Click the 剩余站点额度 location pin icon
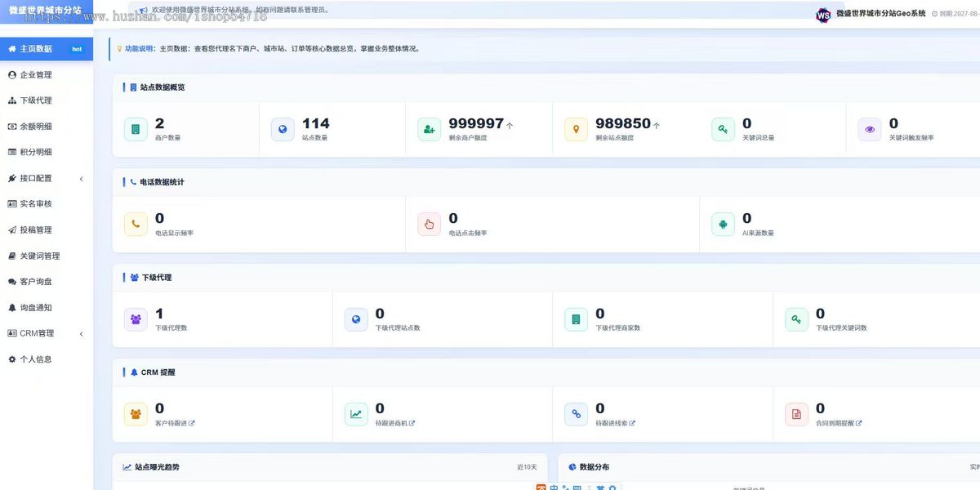 click(576, 130)
